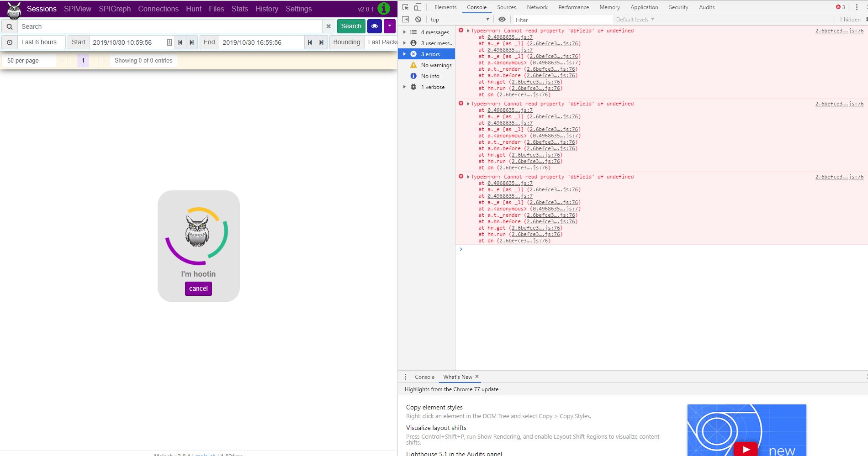The width and height of the screenshot is (868, 456).
Task: Open the SPIGraph menu item
Action: pos(114,9)
